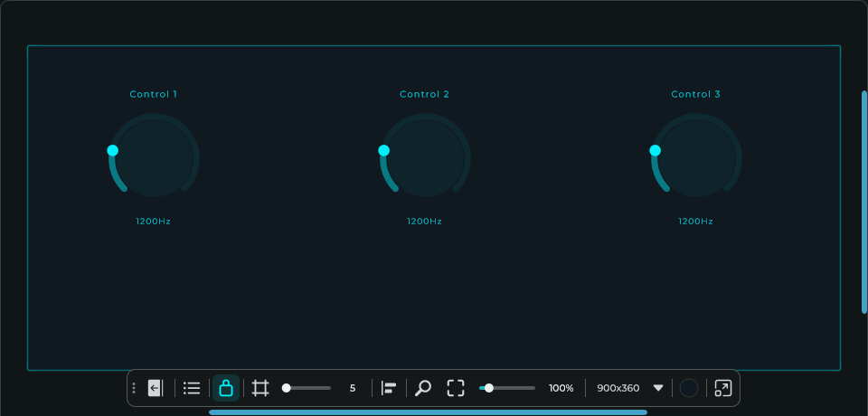The image size is (868, 416).
Task: Adjust the zoom level slider
Action: pyautogui.click(x=507, y=388)
